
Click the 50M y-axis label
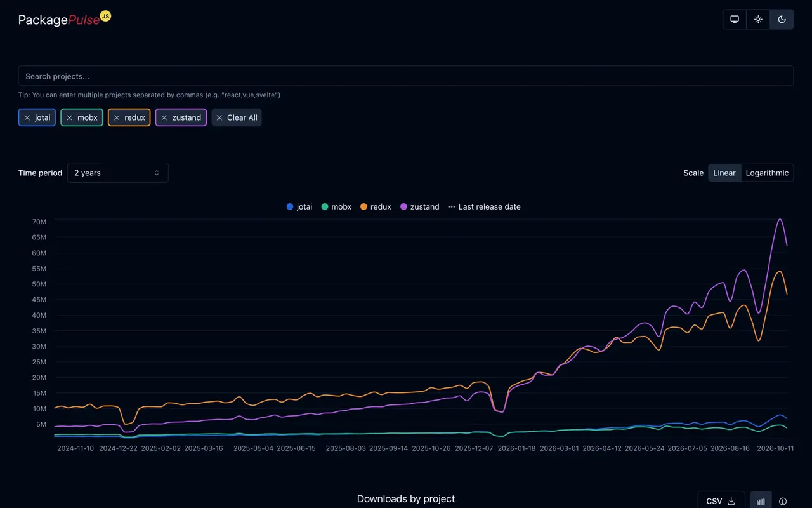39,284
